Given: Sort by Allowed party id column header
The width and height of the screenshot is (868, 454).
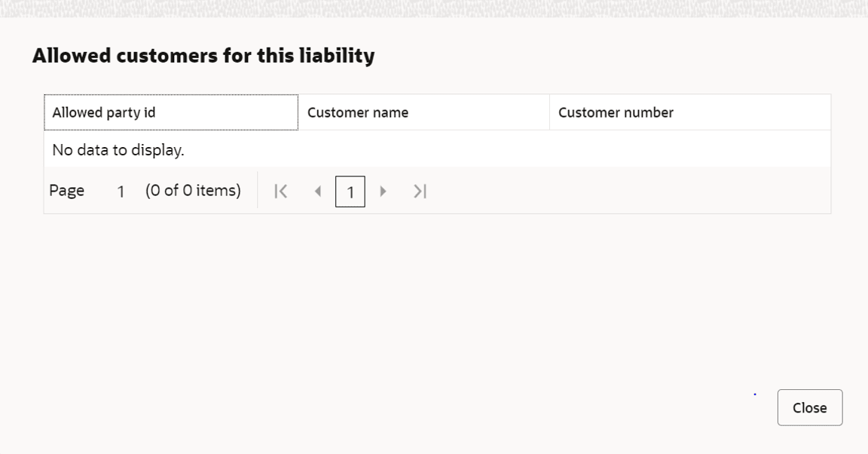Looking at the screenshot, I should click(171, 112).
